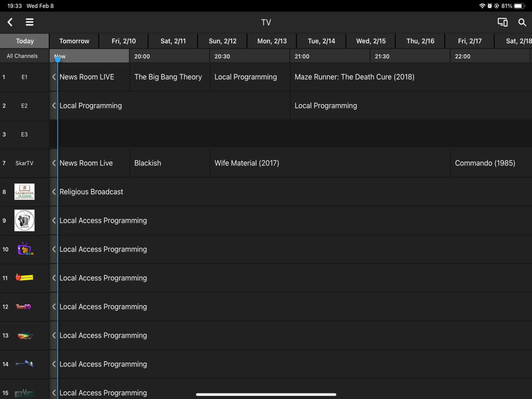532x399 pixels.
Task: Open News Room Live on SkarTV
Action: 89,163
